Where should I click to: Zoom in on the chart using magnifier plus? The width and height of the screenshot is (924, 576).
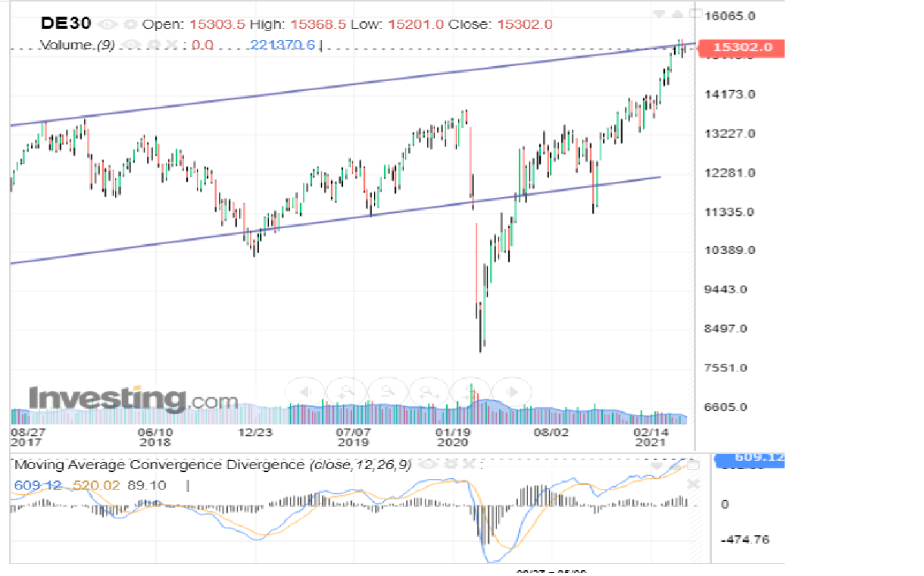(345, 392)
